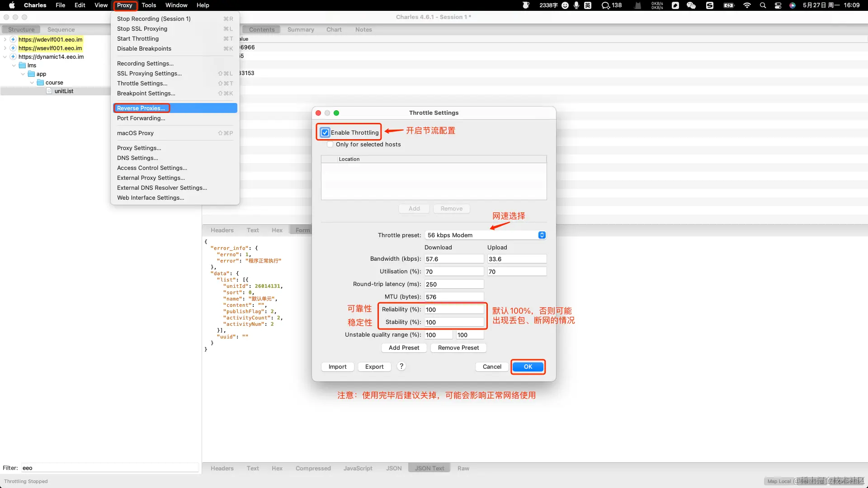Viewport: 868px width, 488px height.
Task: Click the app folder icon
Action: (x=31, y=74)
